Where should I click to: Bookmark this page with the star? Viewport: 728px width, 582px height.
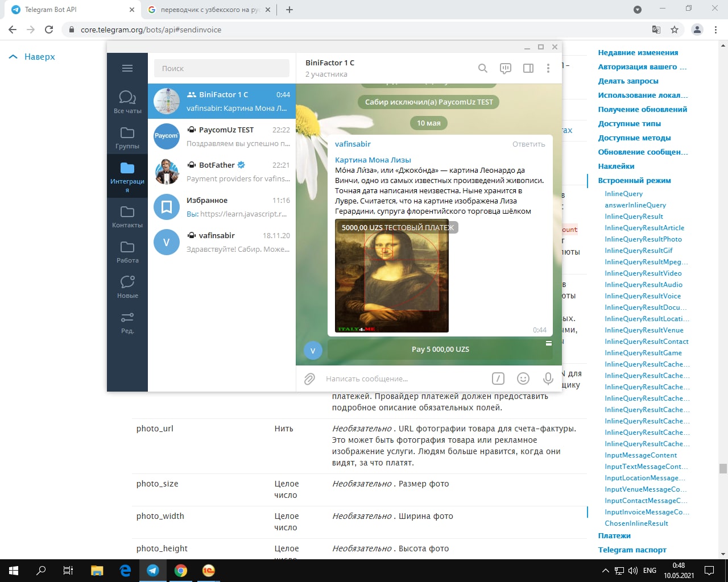coord(675,30)
